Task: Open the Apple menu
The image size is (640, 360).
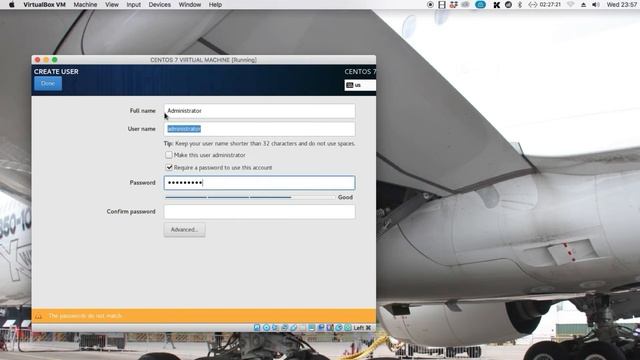Action: pos(11,4)
